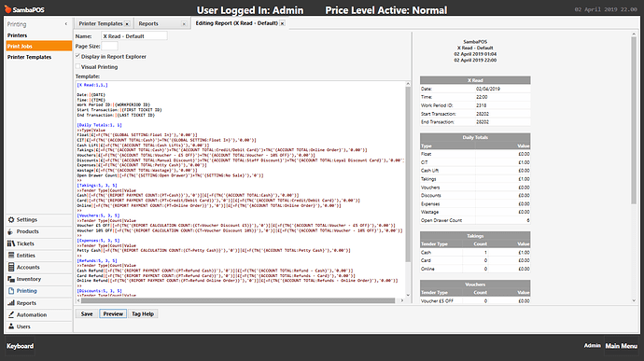Click the Vouchers preview table header
This screenshot has height=361, width=644.
pyautogui.click(x=475, y=285)
